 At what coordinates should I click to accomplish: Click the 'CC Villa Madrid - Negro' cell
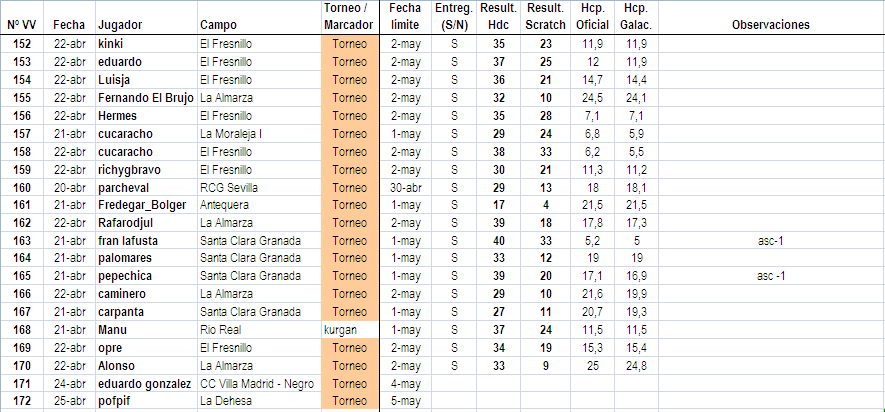(256, 384)
